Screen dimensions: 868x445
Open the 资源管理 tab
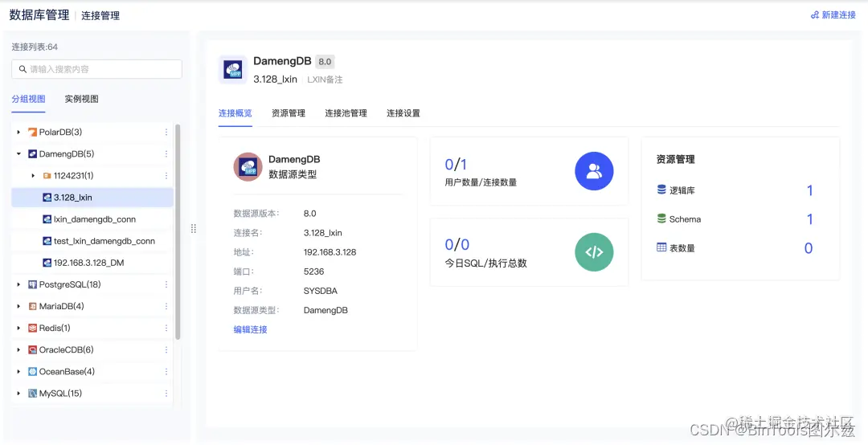(x=289, y=113)
